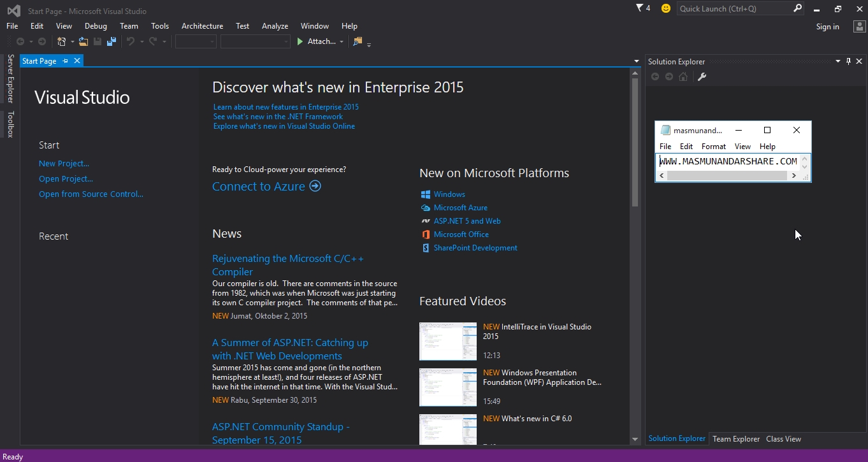868x462 pixels.
Task: Toggle Auto Hide pin on Solution Explorer
Action: 848,61
